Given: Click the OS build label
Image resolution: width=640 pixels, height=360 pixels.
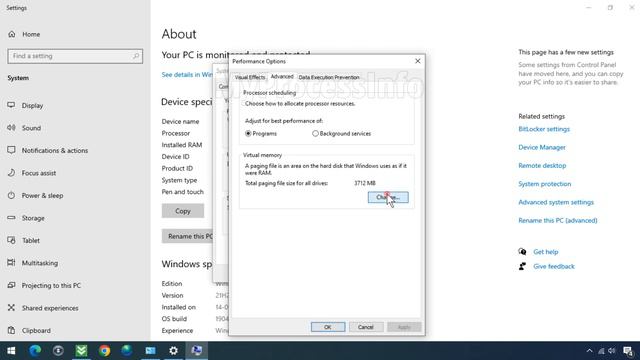Looking at the screenshot, I should point(174,319).
